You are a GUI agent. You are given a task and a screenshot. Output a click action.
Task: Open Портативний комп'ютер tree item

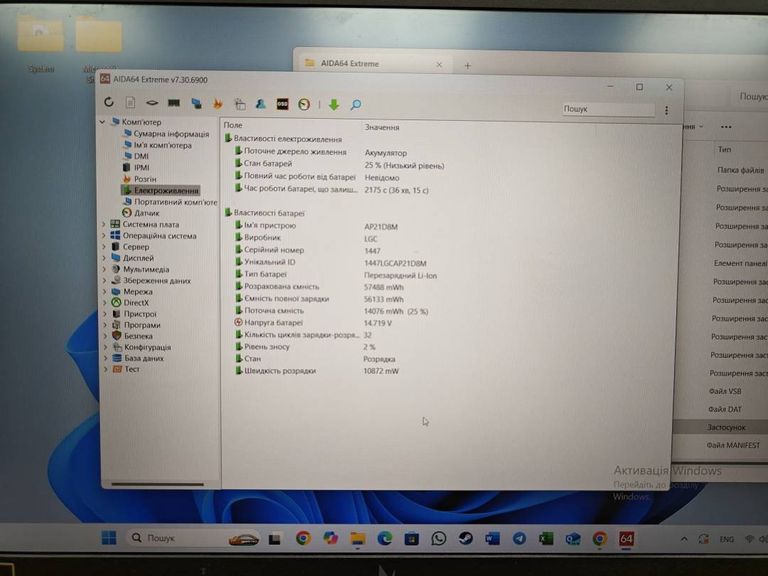click(169, 201)
